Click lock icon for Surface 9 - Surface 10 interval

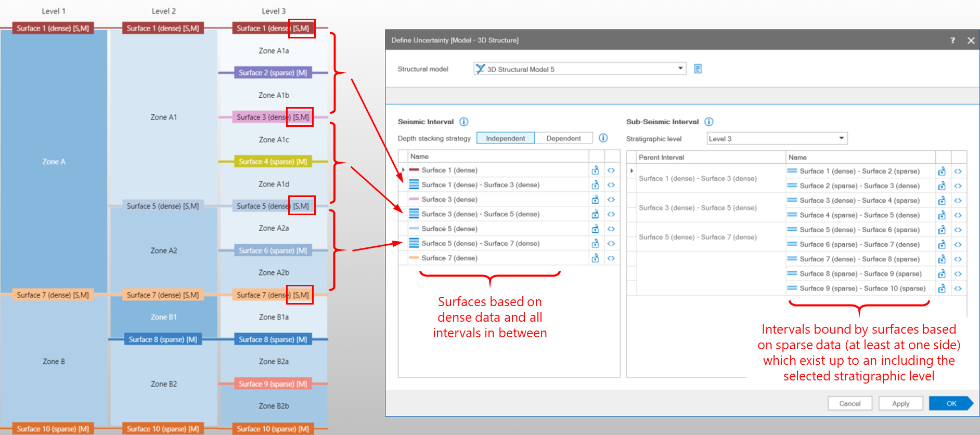(942, 288)
